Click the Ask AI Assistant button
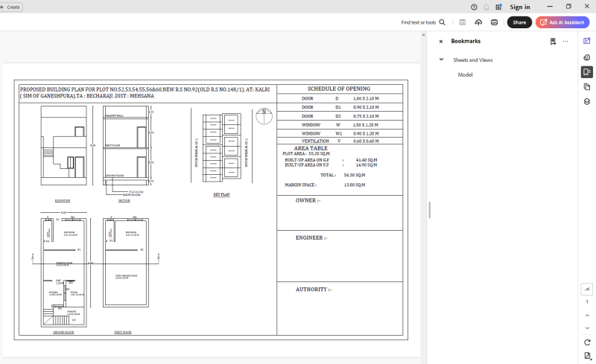Image resolution: width=596 pixels, height=364 pixels. coord(562,22)
